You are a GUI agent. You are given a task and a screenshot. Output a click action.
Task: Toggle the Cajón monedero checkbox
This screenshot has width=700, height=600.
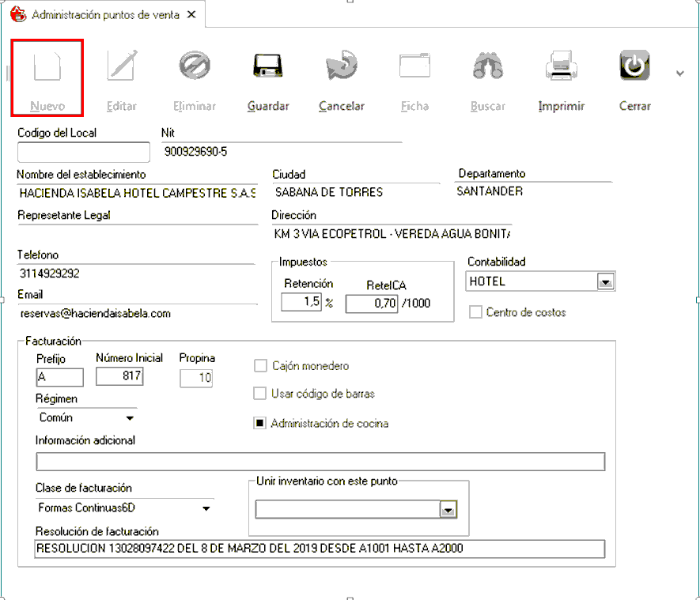click(x=259, y=366)
